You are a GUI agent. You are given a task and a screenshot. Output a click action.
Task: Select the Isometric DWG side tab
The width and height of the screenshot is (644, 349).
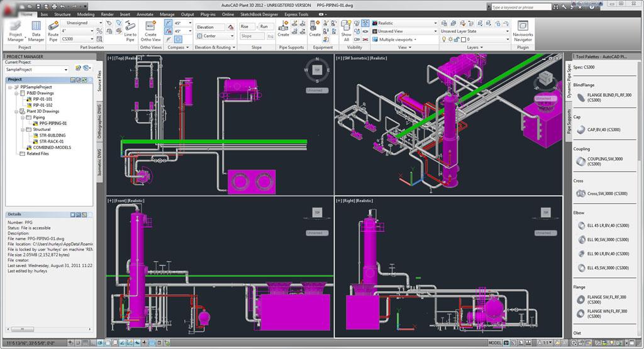click(99, 162)
